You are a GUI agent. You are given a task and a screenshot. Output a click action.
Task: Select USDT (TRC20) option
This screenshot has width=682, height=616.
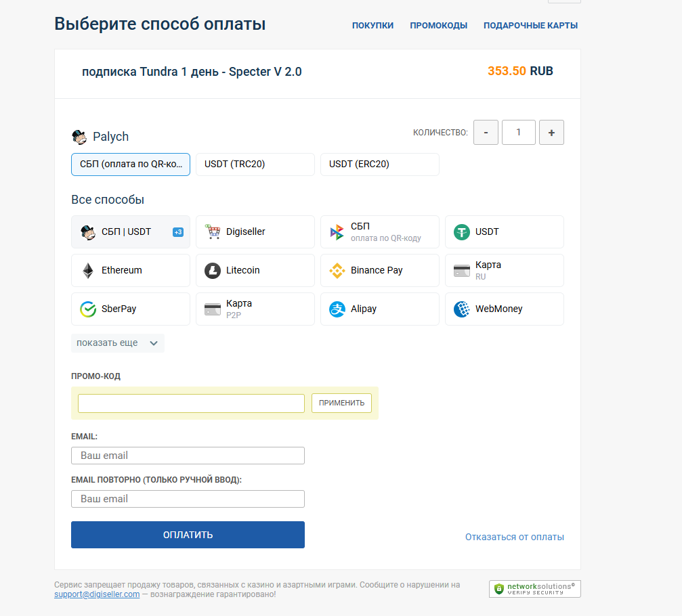[x=255, y=164]
